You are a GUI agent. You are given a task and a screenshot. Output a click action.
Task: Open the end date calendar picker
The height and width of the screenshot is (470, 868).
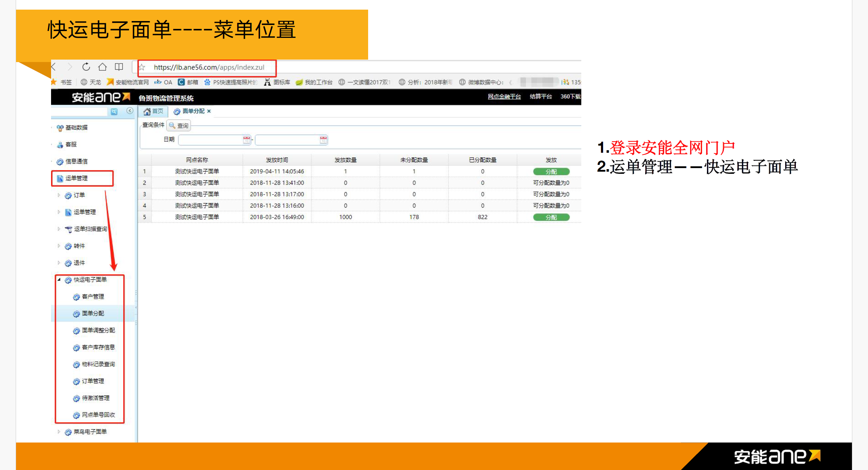tap(323, 140)
